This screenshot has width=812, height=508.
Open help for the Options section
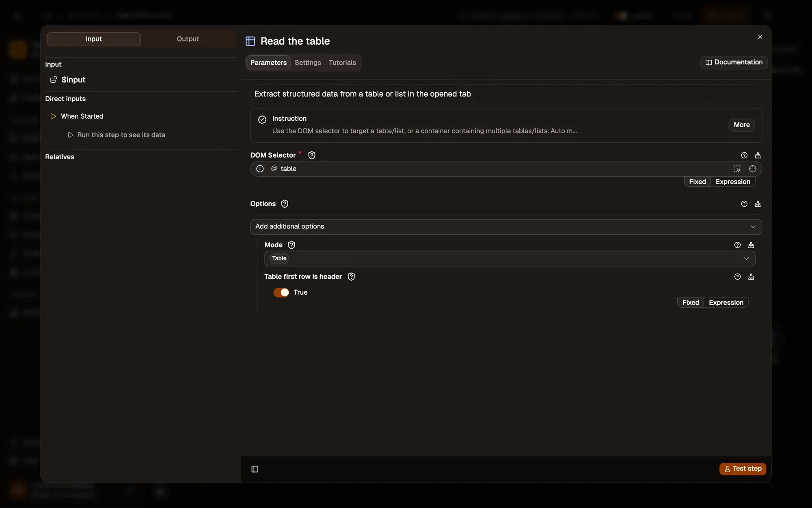[744, 204]
